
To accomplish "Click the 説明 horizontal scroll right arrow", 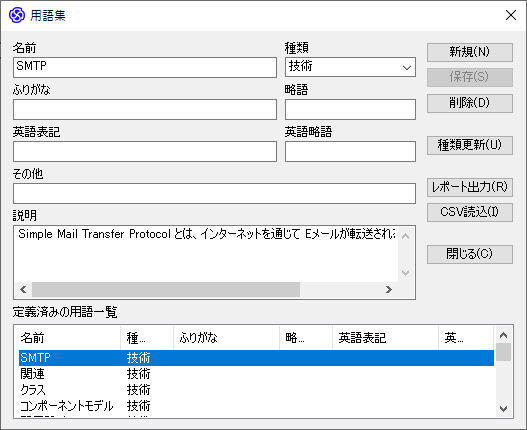I will click(x=389, y=289).
